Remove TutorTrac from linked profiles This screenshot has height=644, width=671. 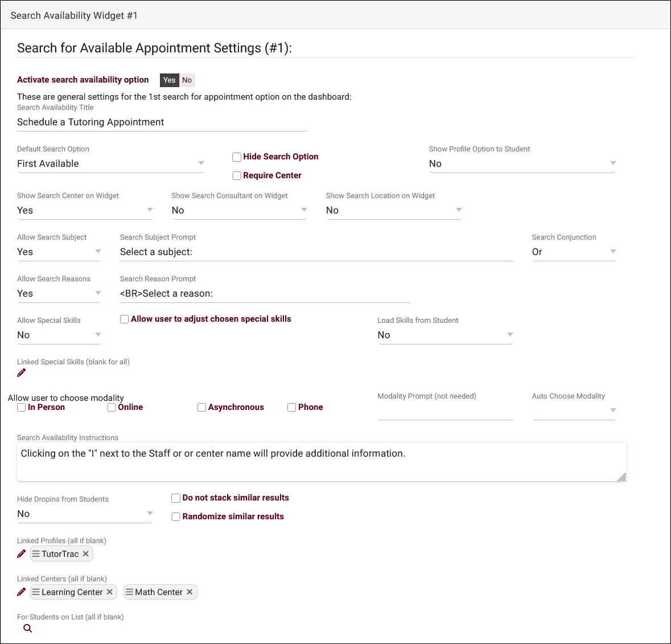pyautogui.click(x=86, y=554)
